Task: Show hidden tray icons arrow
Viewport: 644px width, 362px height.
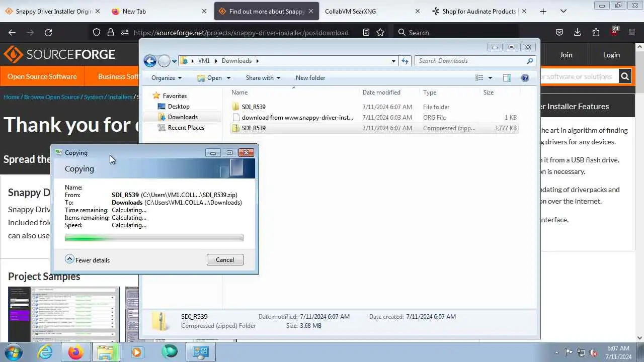Action: click(556, 352)
